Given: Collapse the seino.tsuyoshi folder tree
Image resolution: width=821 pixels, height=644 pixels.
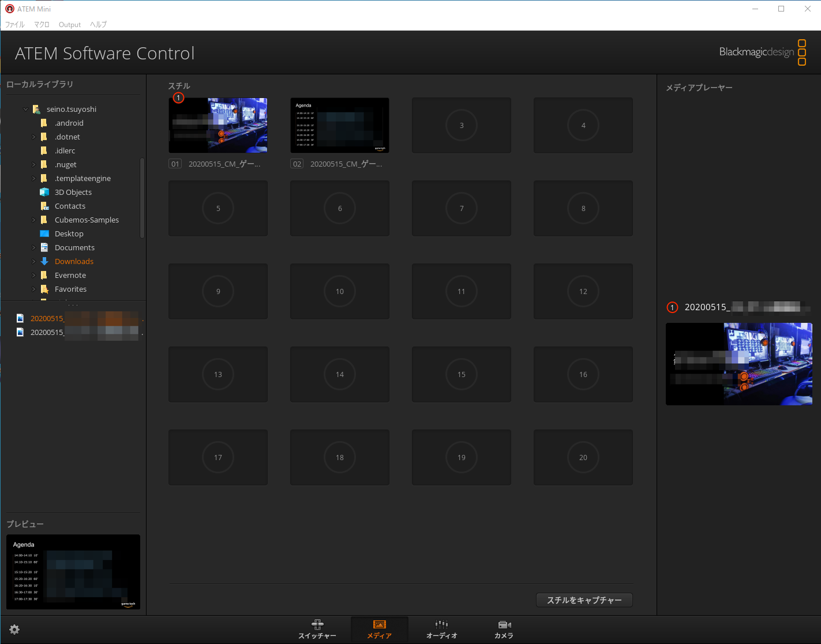Looking at the screenshot, I should (x=25, y=109).
